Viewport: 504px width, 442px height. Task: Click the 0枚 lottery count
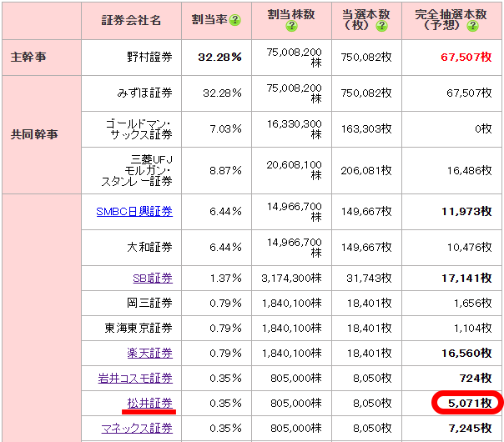tap(483, 129)
